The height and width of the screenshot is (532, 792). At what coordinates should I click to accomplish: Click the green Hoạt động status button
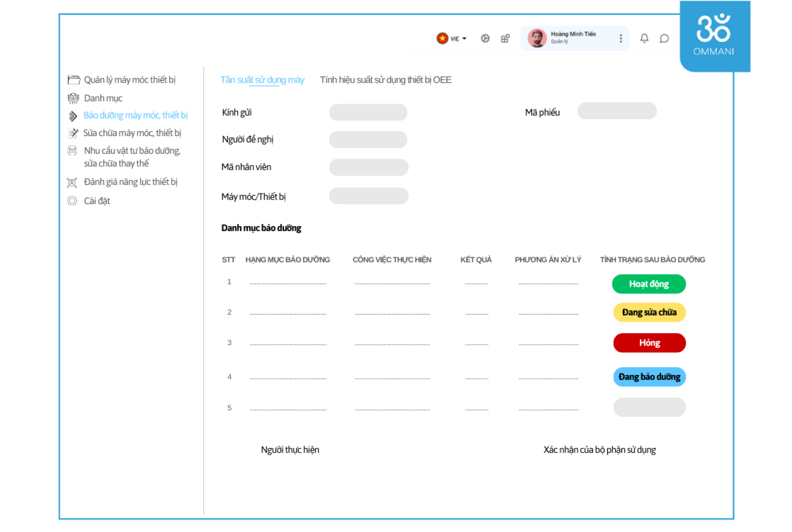tap(648, 284)
